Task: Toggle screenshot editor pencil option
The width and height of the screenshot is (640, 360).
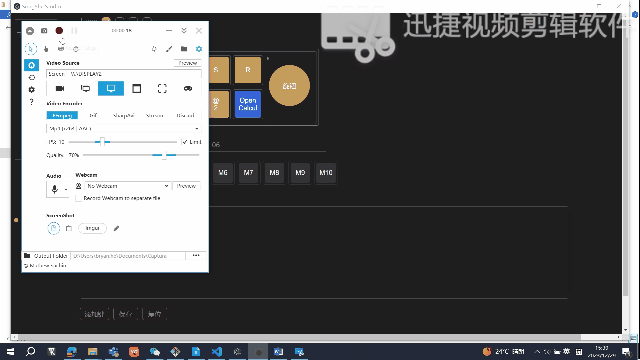Action: coord(116,229)
